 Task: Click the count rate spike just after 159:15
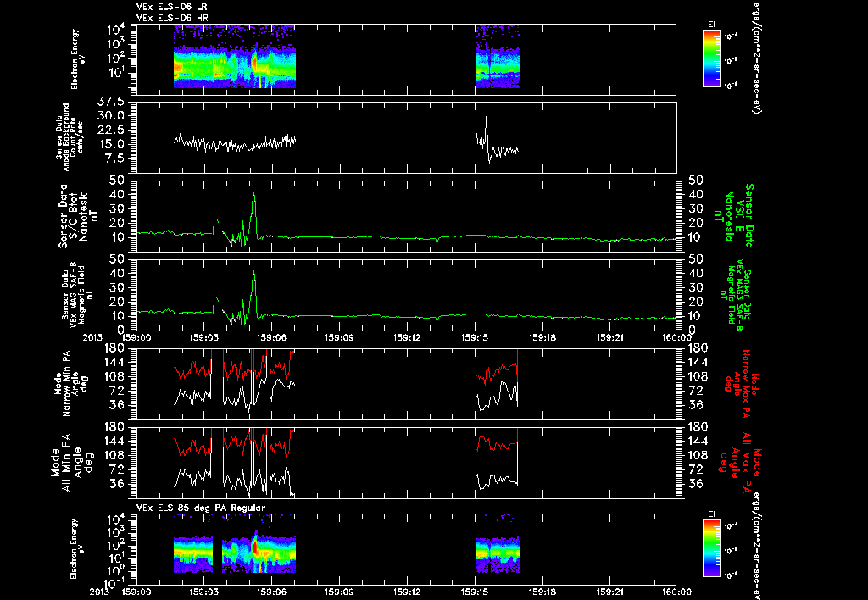point(486,117)
